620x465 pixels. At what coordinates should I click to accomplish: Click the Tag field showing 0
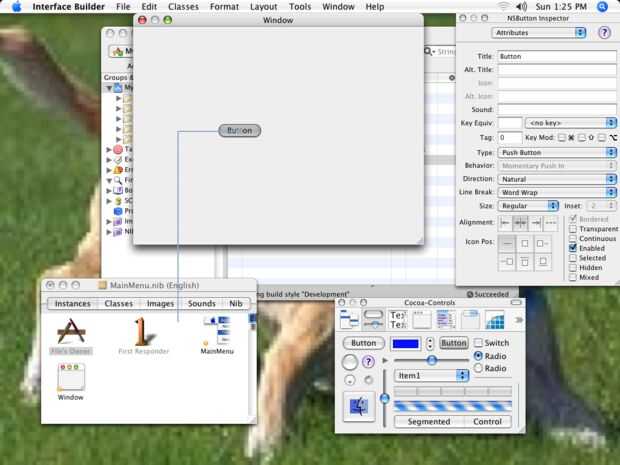pos(510,137)
